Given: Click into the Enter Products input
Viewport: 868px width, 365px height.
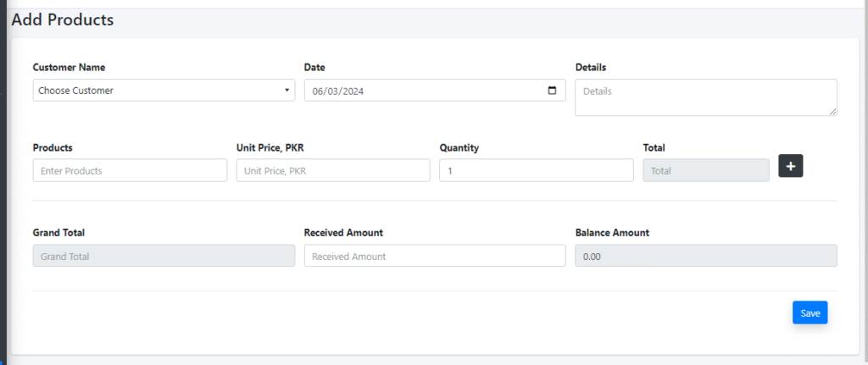Looking at the screenshot, I should (x=130, y=170).
